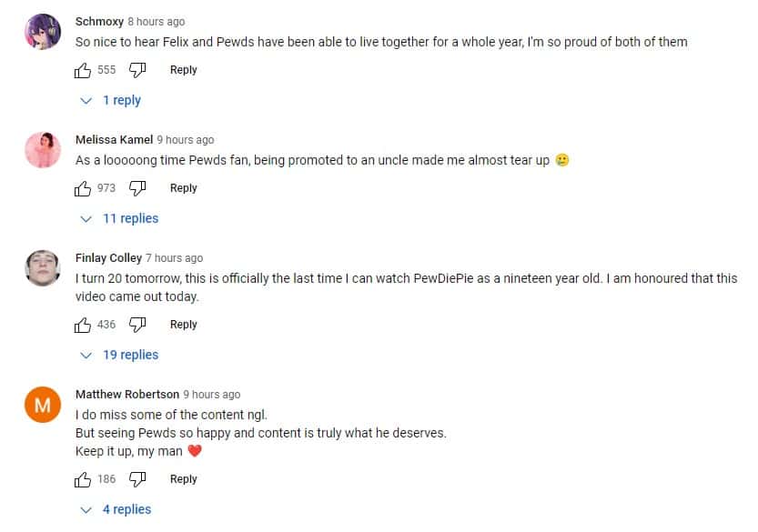
Task: Dislike Finlay Colley's comment
Action: tap(137, 324)
